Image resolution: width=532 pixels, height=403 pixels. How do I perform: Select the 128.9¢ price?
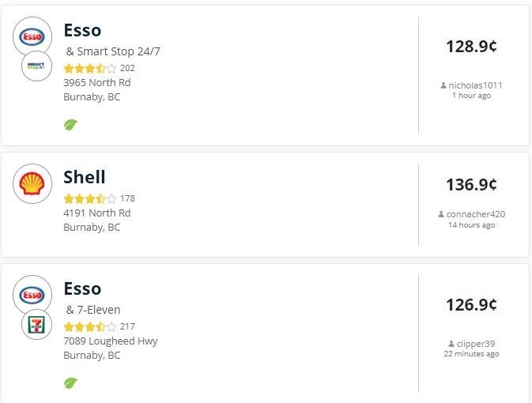click(x=471, y=46)
